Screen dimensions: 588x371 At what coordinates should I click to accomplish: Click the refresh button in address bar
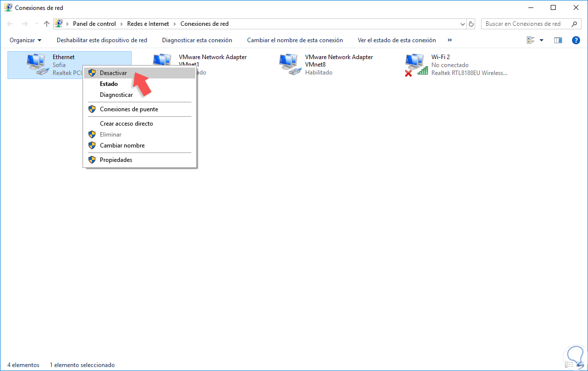tap(471, 24)
